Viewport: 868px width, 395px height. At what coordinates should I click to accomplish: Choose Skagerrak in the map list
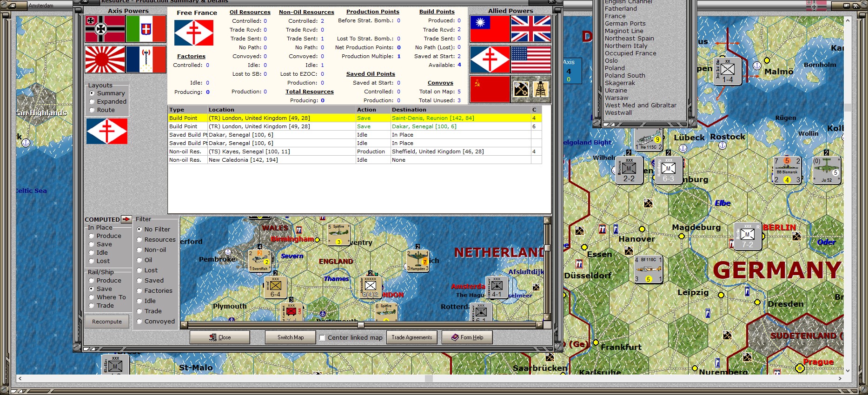pyautogui.click(x=620, y=83)
